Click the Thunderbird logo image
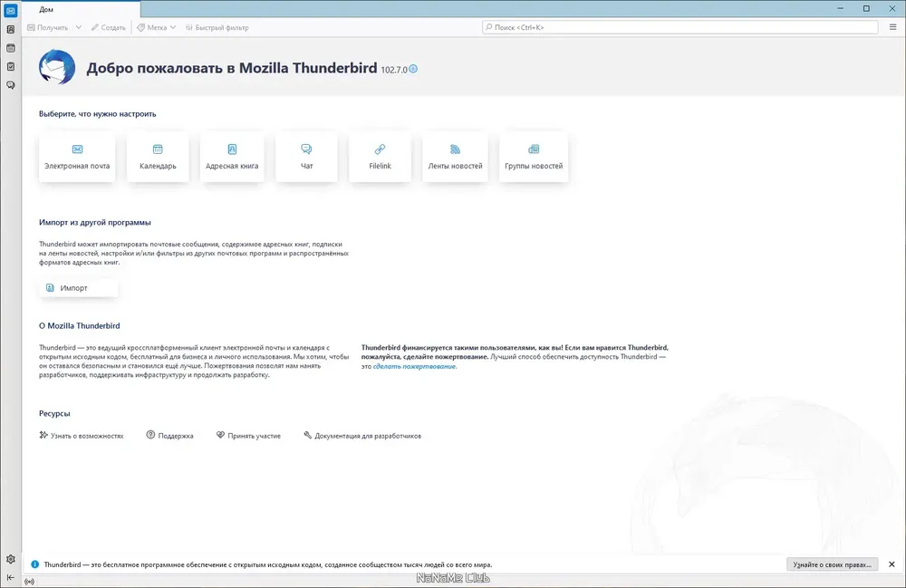Screen dimensions: 906x588 click(x=57, y=67)
